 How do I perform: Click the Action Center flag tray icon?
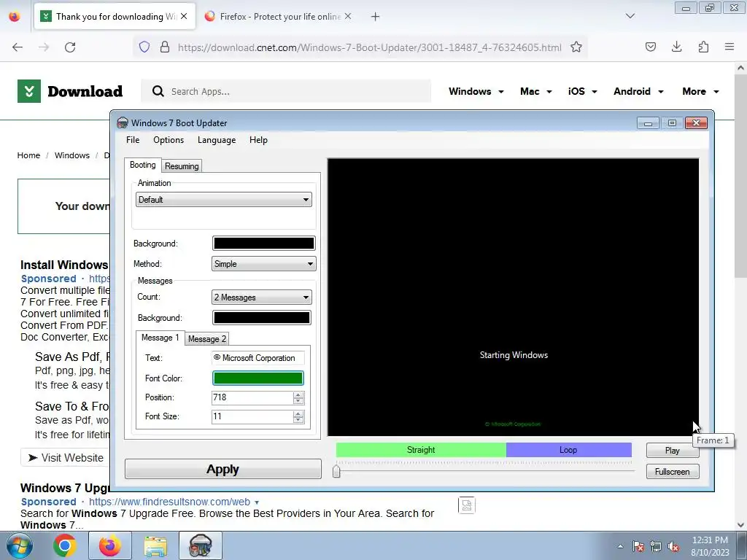638,547
